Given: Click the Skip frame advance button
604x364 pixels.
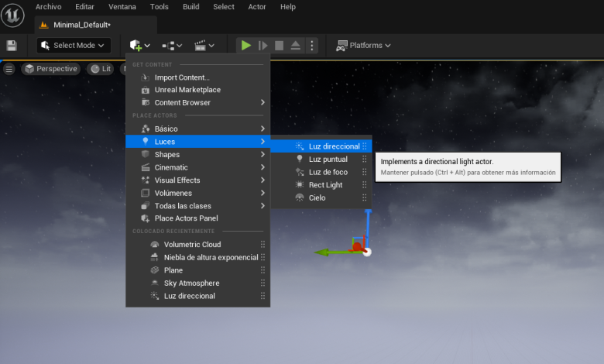Looking at the screenshot, I should click(263, 46).
